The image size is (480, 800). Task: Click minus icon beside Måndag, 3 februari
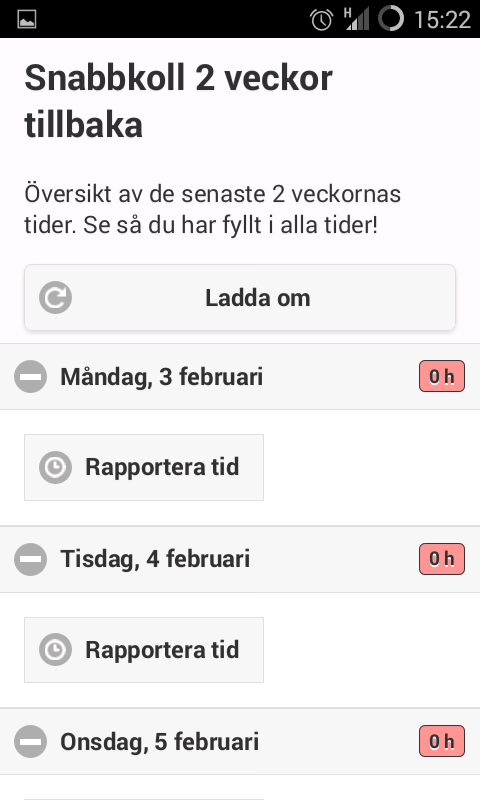[x=31, y=377]
